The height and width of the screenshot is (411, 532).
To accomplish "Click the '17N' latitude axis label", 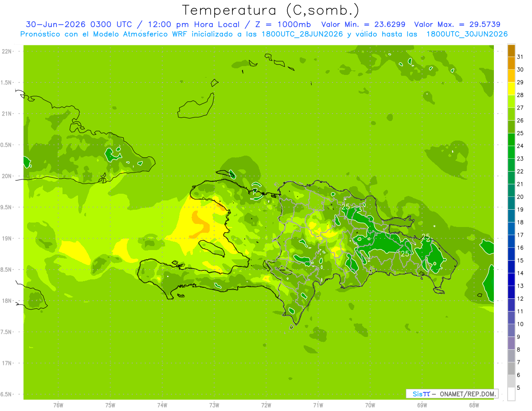I will pyautogui.click(x=7, y=363).
